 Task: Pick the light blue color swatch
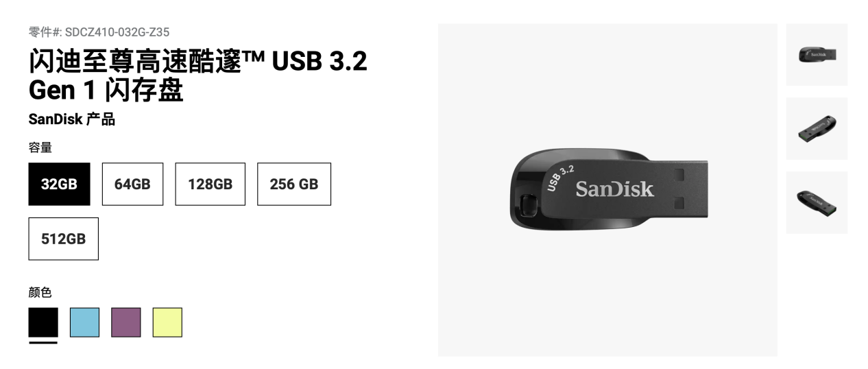(x=84, y=322)
